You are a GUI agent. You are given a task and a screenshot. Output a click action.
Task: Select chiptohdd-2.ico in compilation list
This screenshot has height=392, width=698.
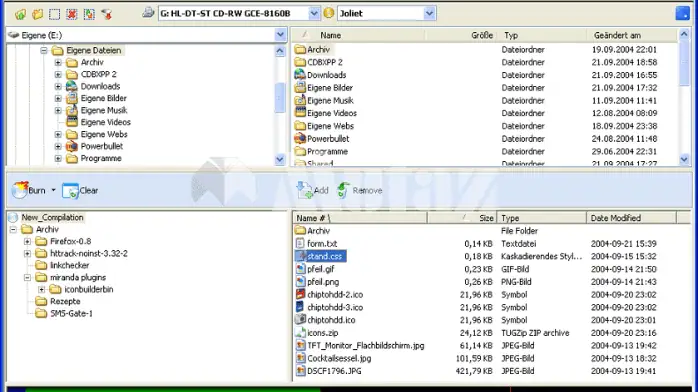(335, 295)
